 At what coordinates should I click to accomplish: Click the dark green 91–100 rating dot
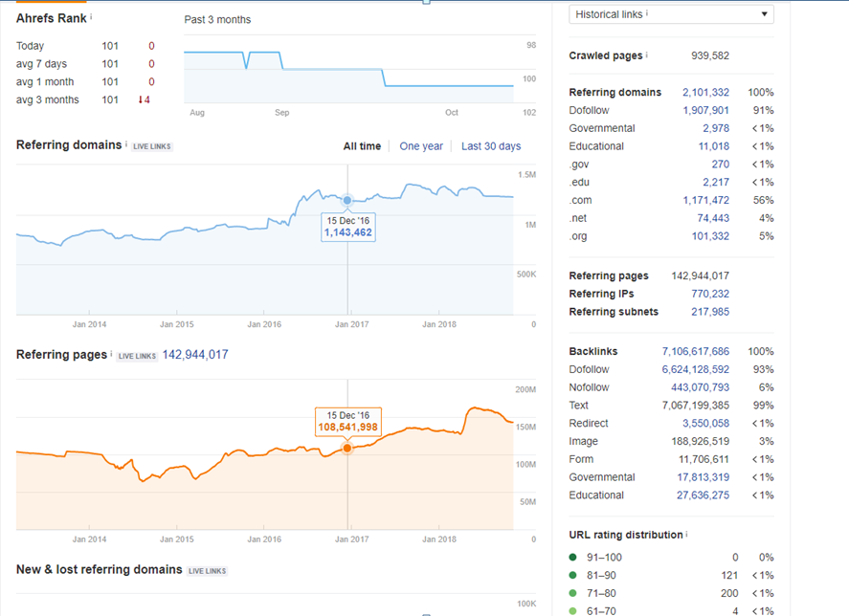(572, 557)
